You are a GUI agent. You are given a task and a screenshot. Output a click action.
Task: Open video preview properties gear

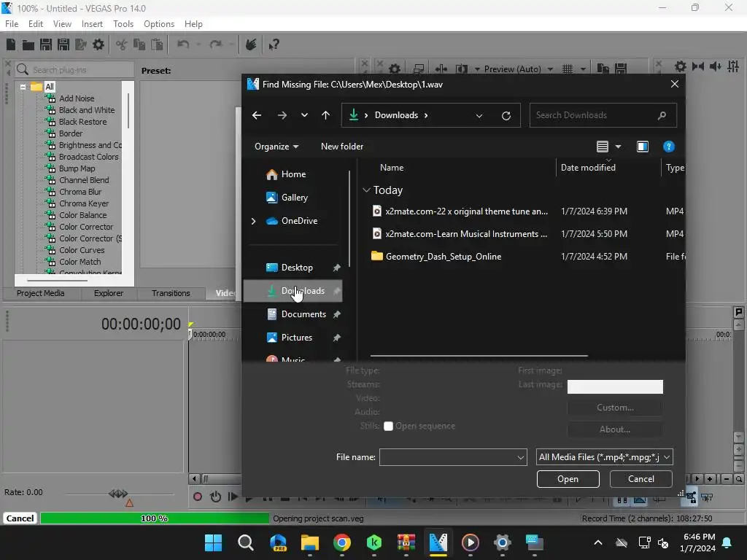(x=395, y=69)
